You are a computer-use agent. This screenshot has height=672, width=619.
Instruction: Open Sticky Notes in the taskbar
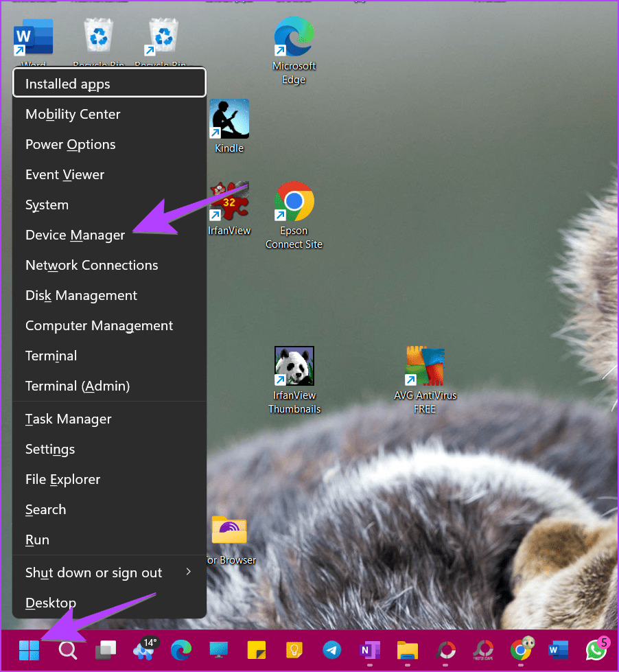(257, 649)
